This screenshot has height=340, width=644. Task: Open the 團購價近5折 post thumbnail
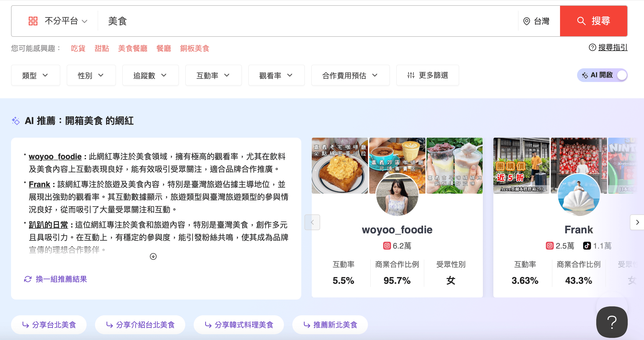pos(521,166)
